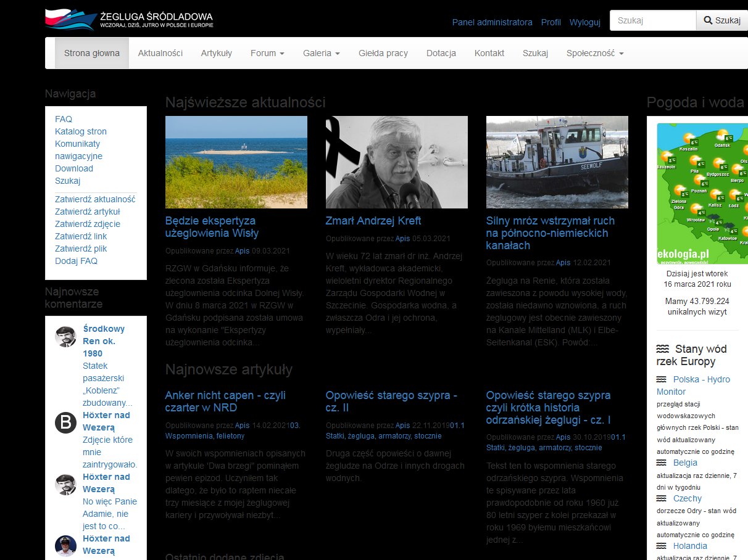Viewport: 748px width, 560px height.
Task: Click author Apis under Zmarł Andrzej Kreft
Action: pyautogui.click(x=402, y=239)
